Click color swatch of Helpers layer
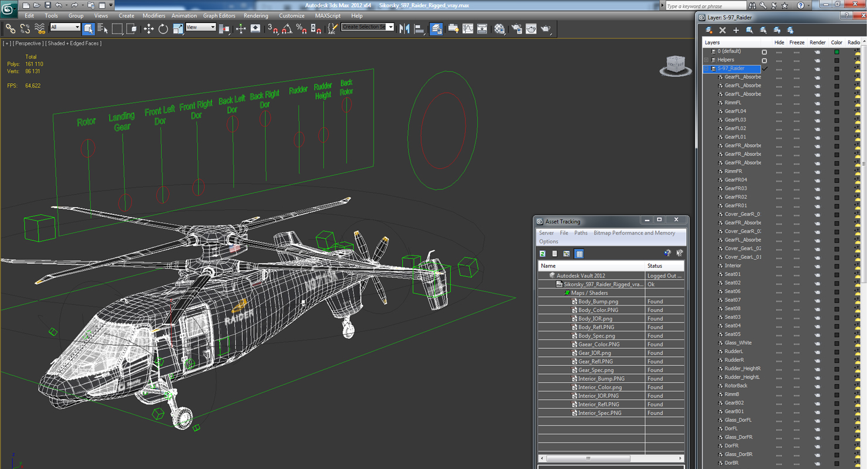Viewport: 868px width, 469px height. (x=837, y=60)
